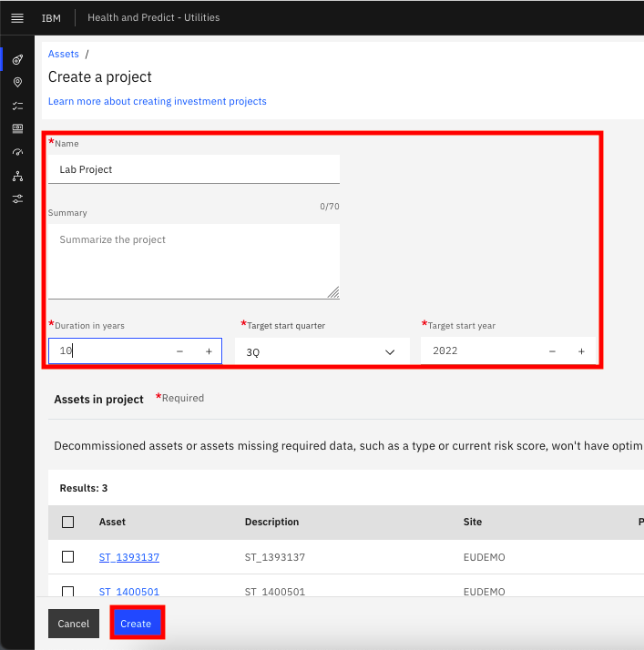This screenshot has height=650, width=644.
Task: Open the hamburger navigation menu
Action: [17, 18]
